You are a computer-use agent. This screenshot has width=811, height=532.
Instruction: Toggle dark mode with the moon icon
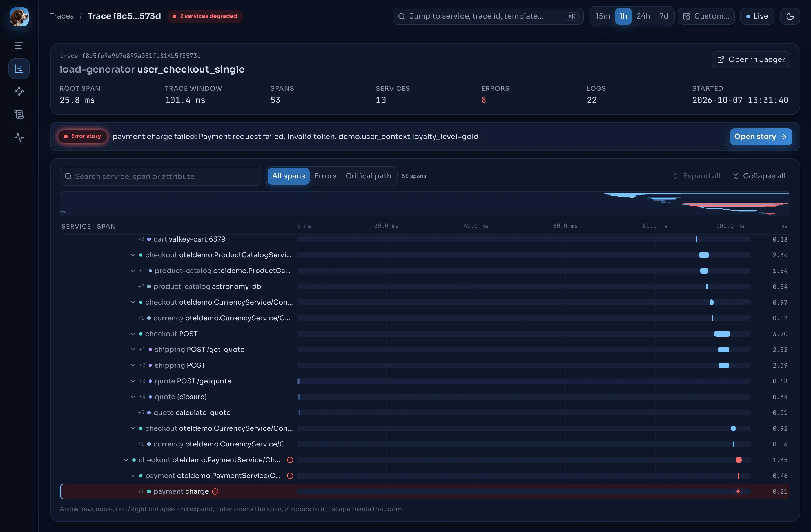[790, 16]
